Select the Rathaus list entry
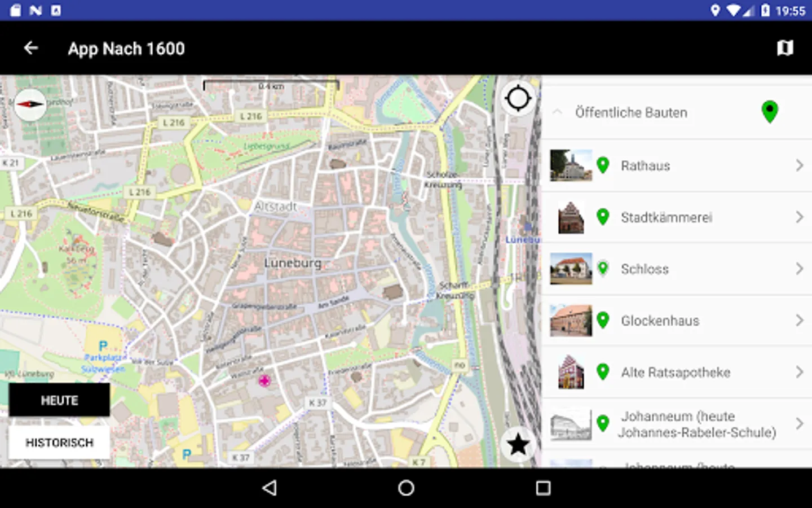812x508 pixels. click(x=677, y=165)
